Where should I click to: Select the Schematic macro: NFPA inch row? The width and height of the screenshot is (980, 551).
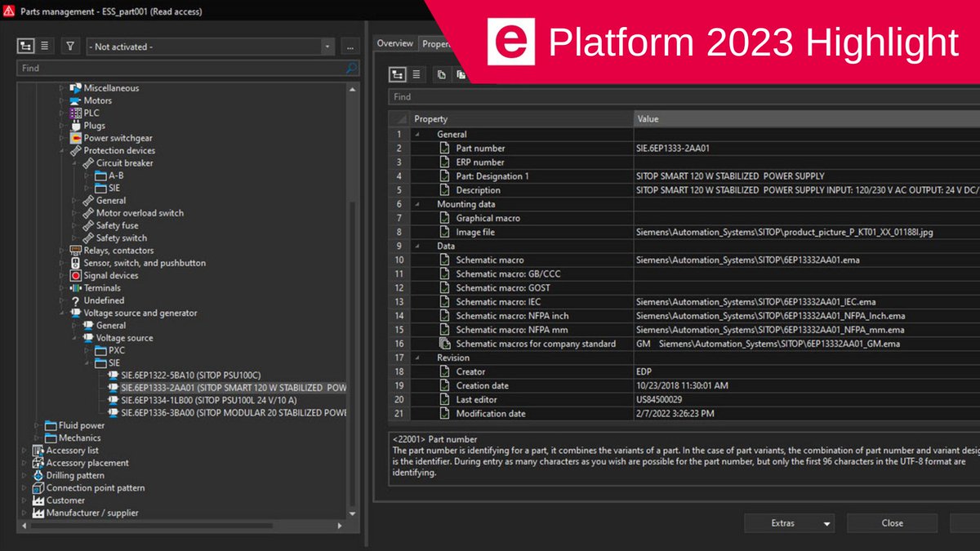[684, 316]
